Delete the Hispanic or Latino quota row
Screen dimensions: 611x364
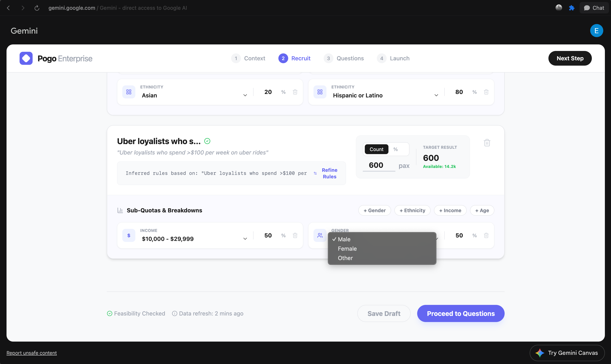486,92
